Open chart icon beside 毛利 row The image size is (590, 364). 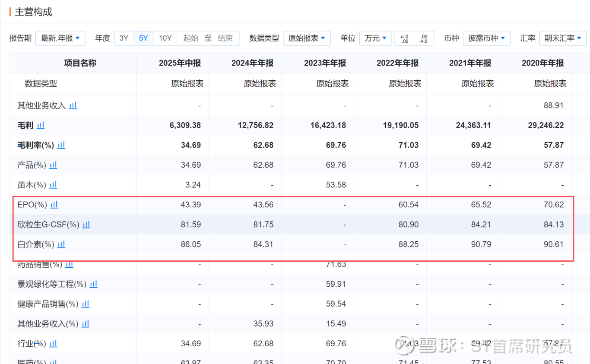(x=41, y=125)
